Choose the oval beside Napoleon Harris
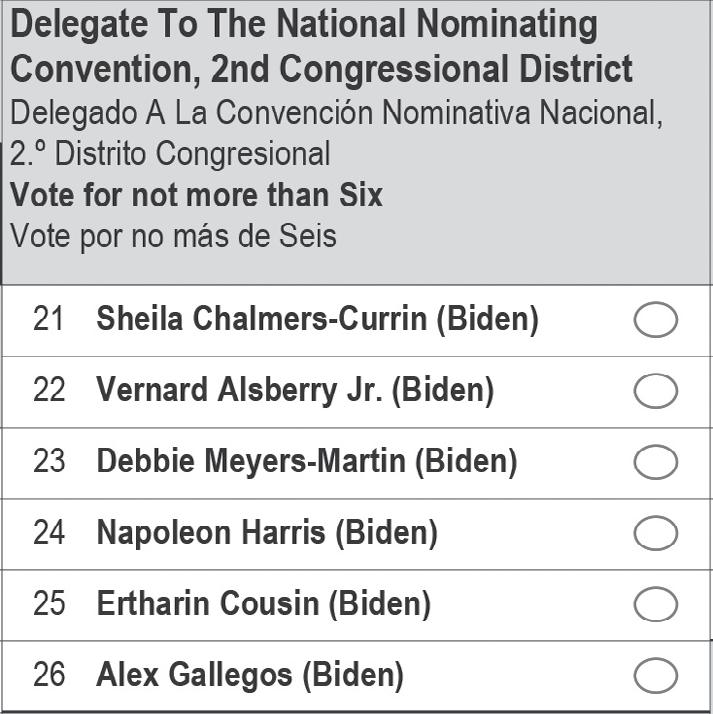Viewport: 713px width, 714px height. (656, 534)
